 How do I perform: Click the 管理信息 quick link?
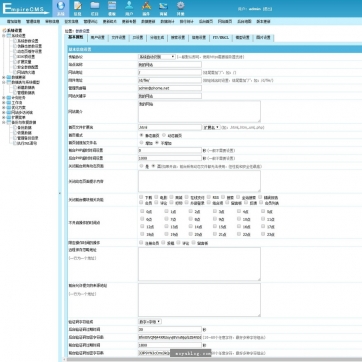[33, 21]
